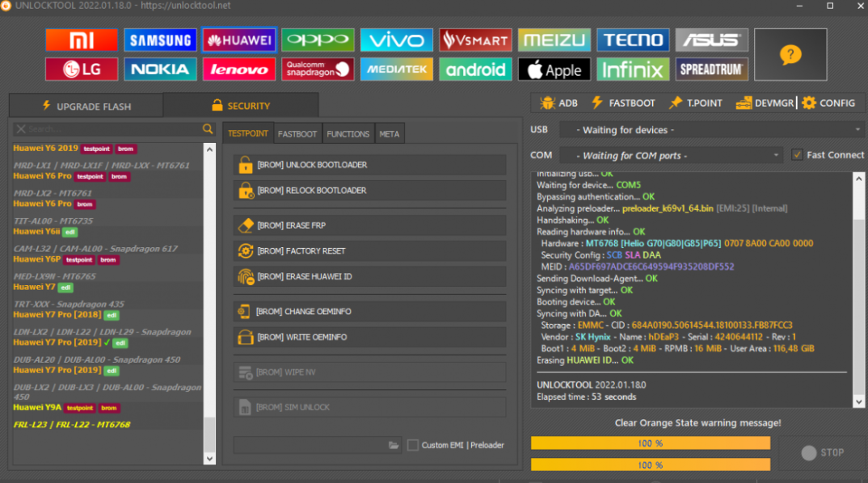Select the Xiaomi MI brand icon

82,40
